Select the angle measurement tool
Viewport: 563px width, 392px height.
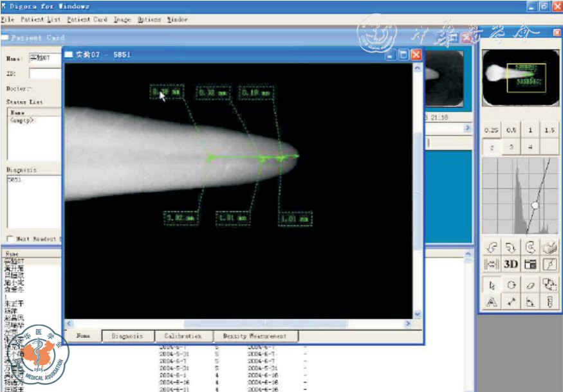pos(531,303)
